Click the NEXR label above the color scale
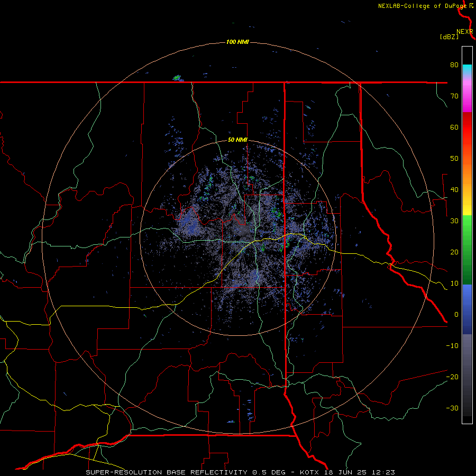 coord(465,32)
